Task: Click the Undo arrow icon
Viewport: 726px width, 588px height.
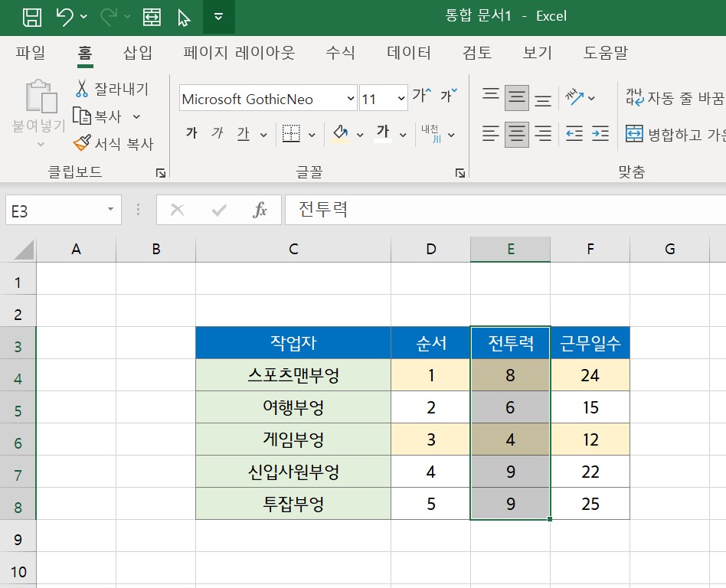Action: (x=64, y=17)
